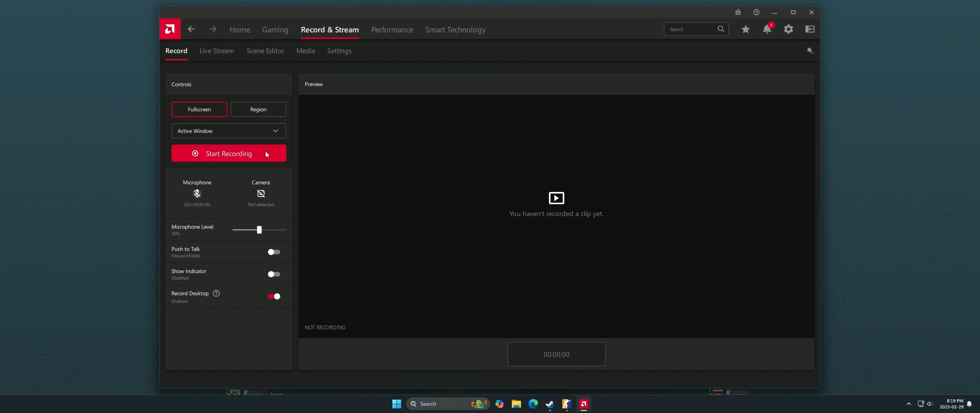980x413 pixels.
Task: Open the bug report tool icon
Action: (x=738, y=12)
